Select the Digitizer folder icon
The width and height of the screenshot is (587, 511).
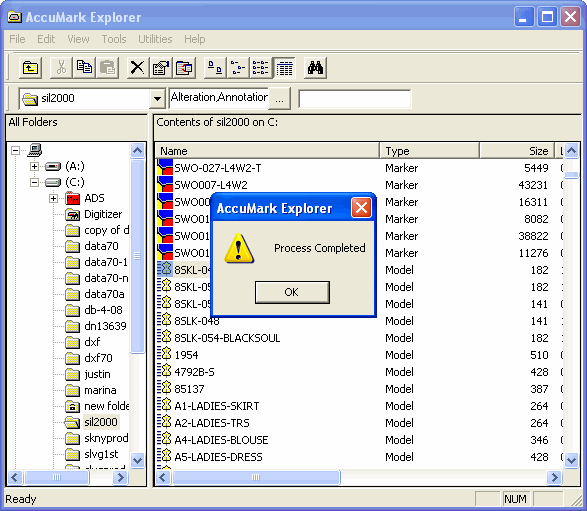(x=73, y=215)
